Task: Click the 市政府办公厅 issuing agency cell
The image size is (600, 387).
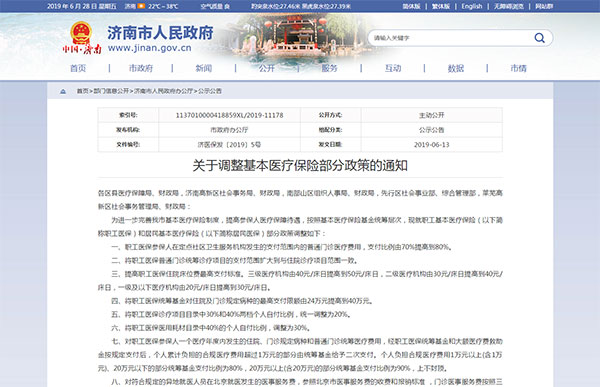Action: 229,130
